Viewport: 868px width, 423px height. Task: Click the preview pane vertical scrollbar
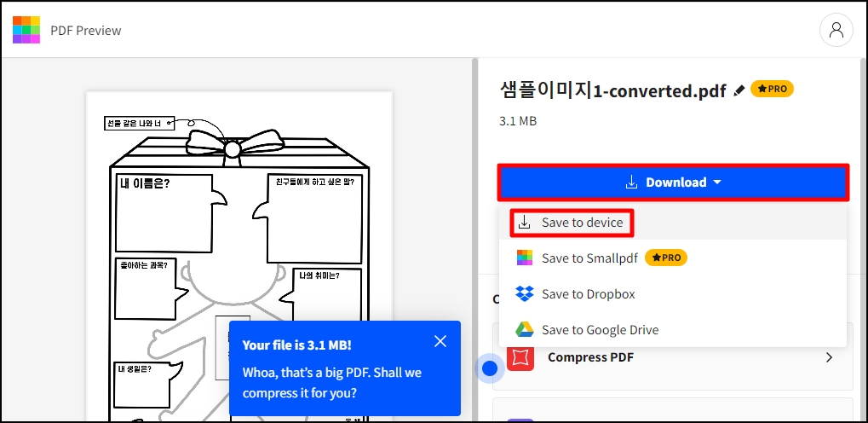coord(474,239)
